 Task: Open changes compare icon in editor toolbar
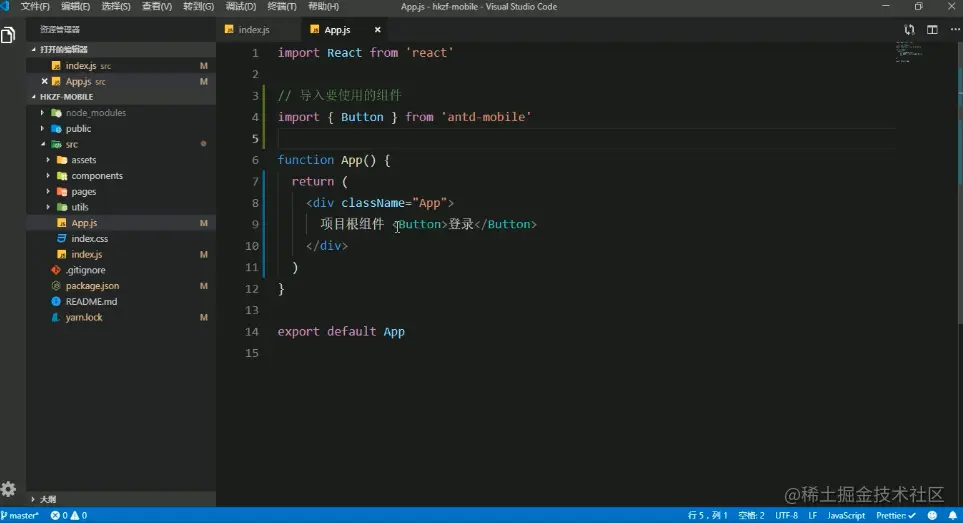click(909, 29)
